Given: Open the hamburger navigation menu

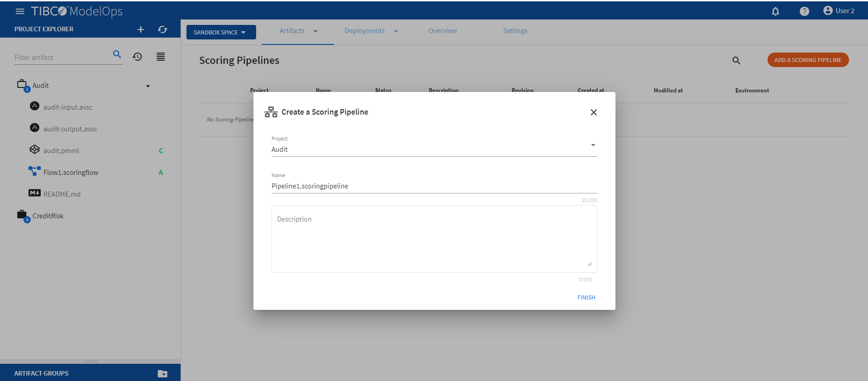Looking at the screenshot, I should 20,11.
